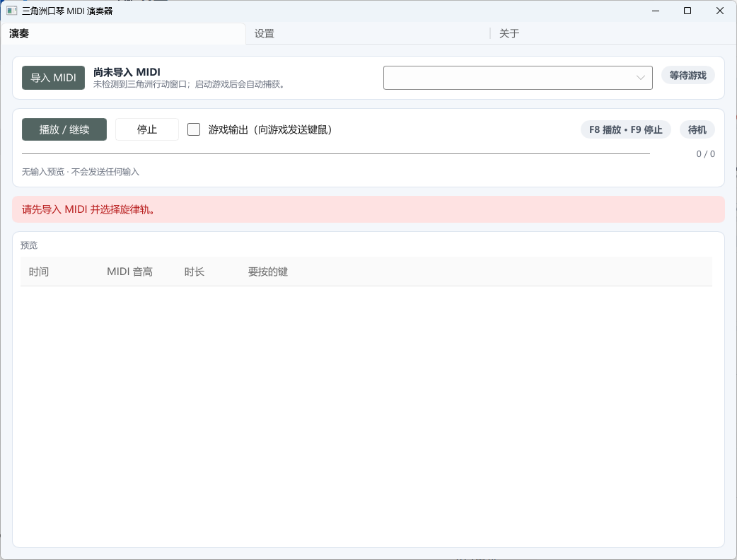
Task: Minimize the MIDI 演奏器 window
Action: (x=656, y=11)
